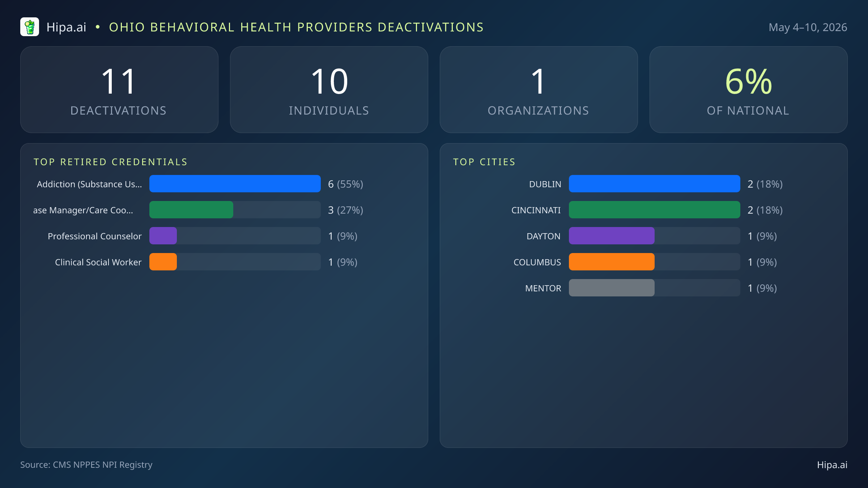The width and height of the screenshot is (868, 488).
Task: Click the Clinical Social Worker 1 (9%) value
Action: (342, 262)
